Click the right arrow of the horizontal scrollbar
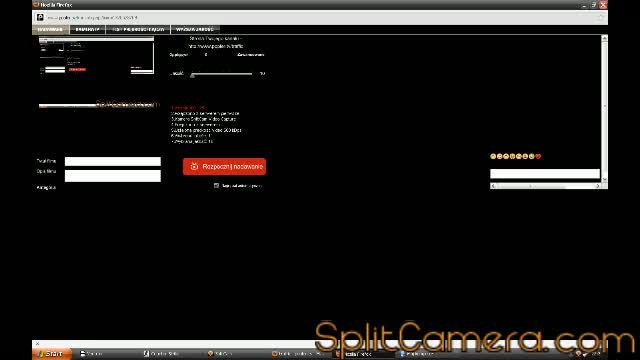The width and height of the screenshot is (640, 360). 598,186
